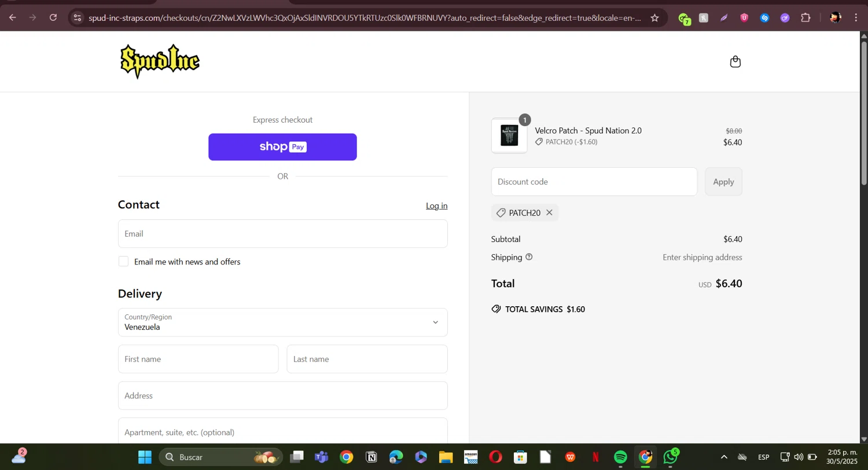
Task: Click the Log in link
Action: (436, 205)
